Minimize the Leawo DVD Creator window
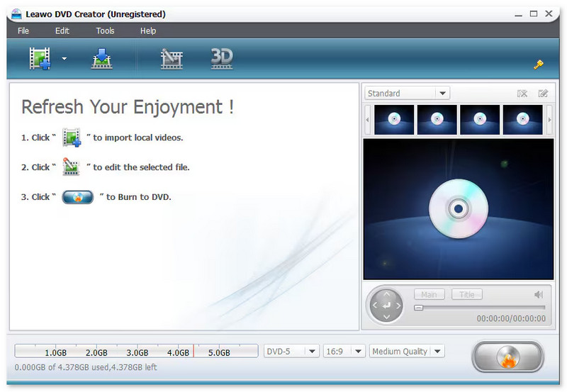This screenshot has height=392, width=567. (x=519, y=14)
